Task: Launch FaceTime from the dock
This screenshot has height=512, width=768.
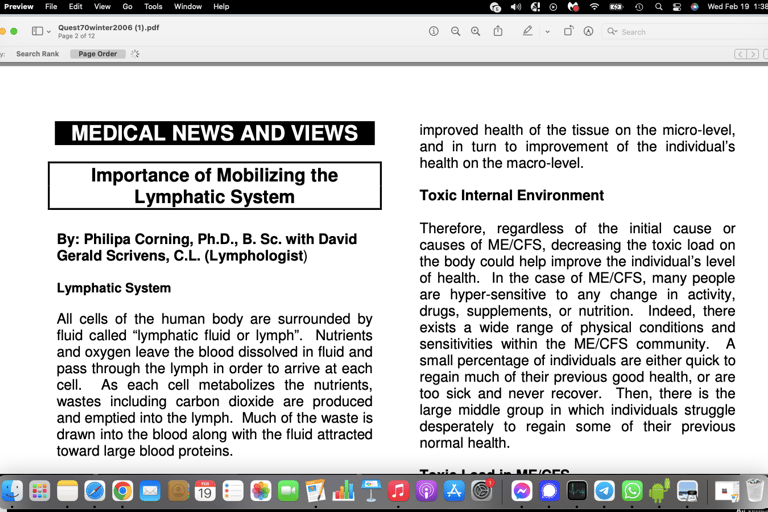Action: [x=288, y=491]
